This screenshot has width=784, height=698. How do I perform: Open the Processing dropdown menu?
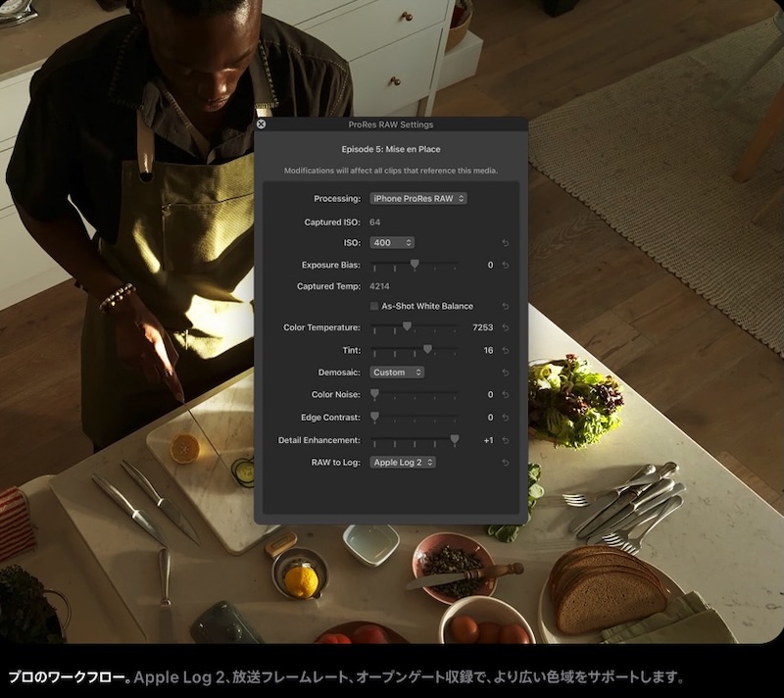(418, 199)
